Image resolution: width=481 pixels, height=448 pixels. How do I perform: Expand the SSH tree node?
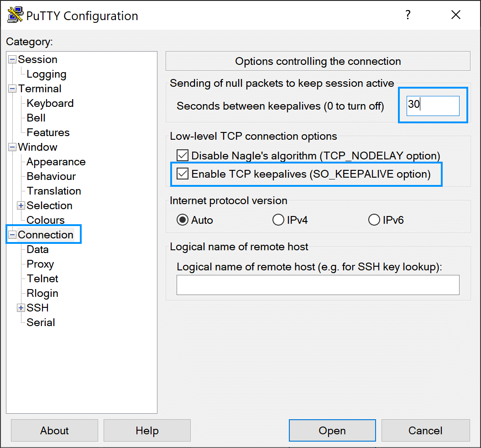click(21, 308)
